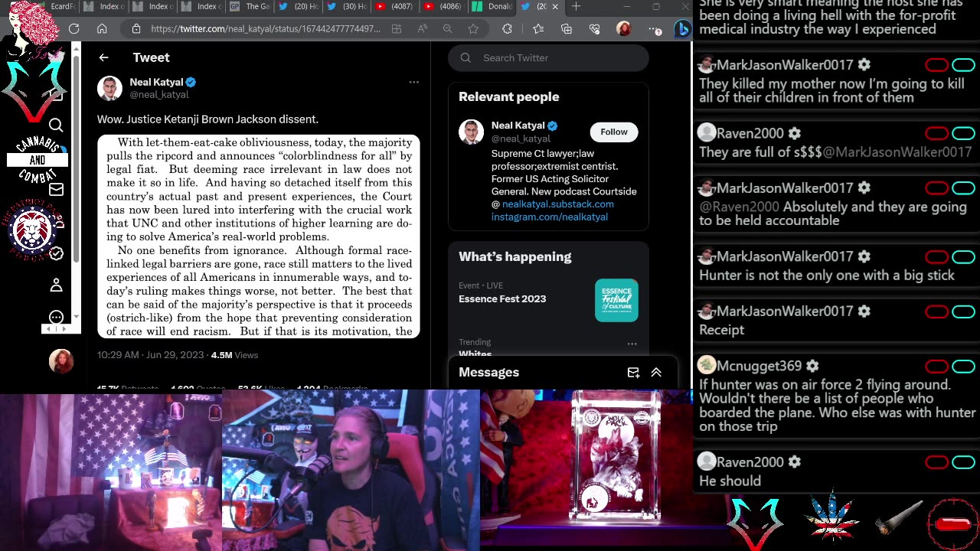The image size is (980, 551).
Task: Switch to (20) Ho Twitter tab
Action: click(298, 6)
